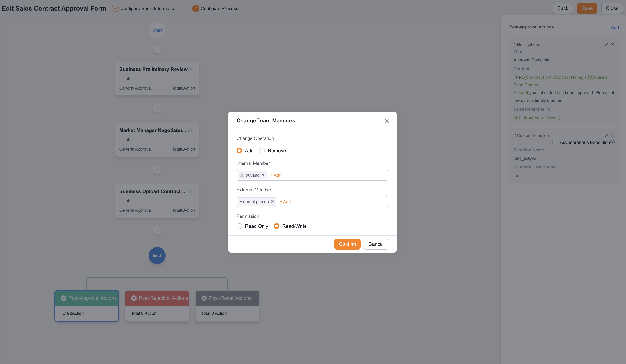Click the Close button in header
Viewport: 626px width, 364px height.
612,8
